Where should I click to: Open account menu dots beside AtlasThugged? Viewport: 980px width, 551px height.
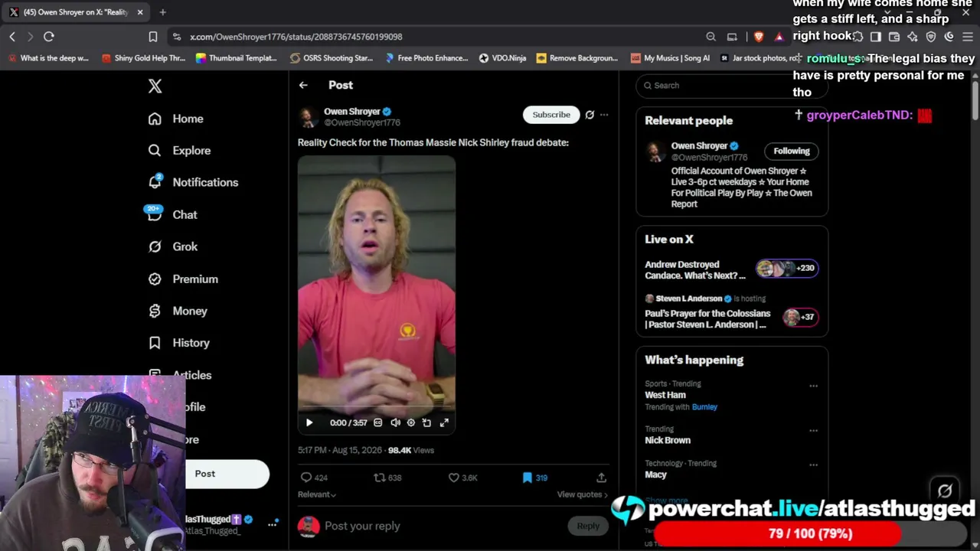click(x=272, y=524)
